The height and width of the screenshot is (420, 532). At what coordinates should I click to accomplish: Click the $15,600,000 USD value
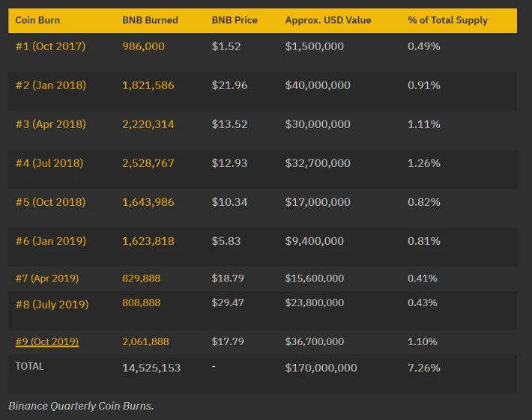point(315,279)
